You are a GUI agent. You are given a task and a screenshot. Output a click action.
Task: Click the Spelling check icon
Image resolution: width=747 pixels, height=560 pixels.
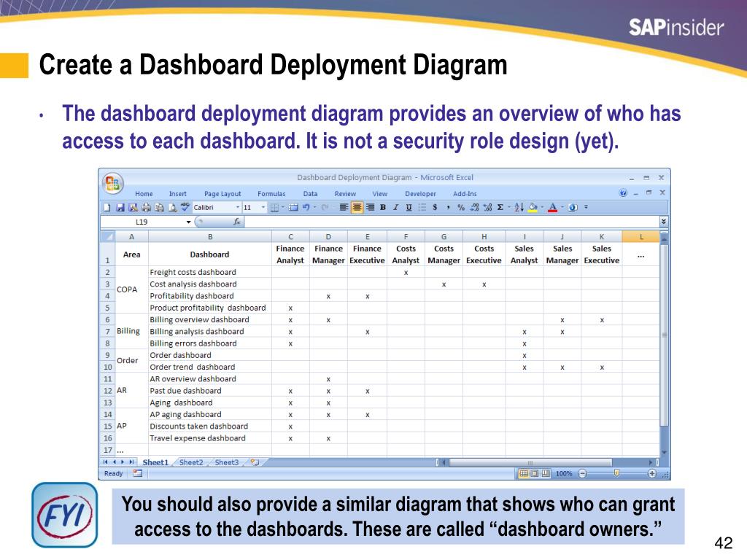point(185,206)
